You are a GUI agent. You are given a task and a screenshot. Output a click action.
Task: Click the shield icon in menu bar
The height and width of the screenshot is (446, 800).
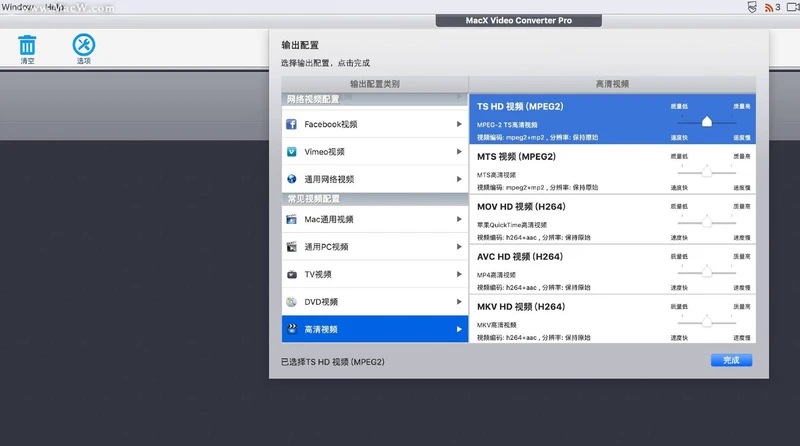[752, 7]
